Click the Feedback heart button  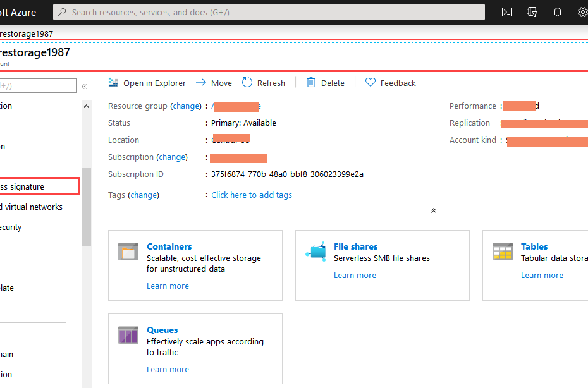pyautogui.click(x=390, y=83)
